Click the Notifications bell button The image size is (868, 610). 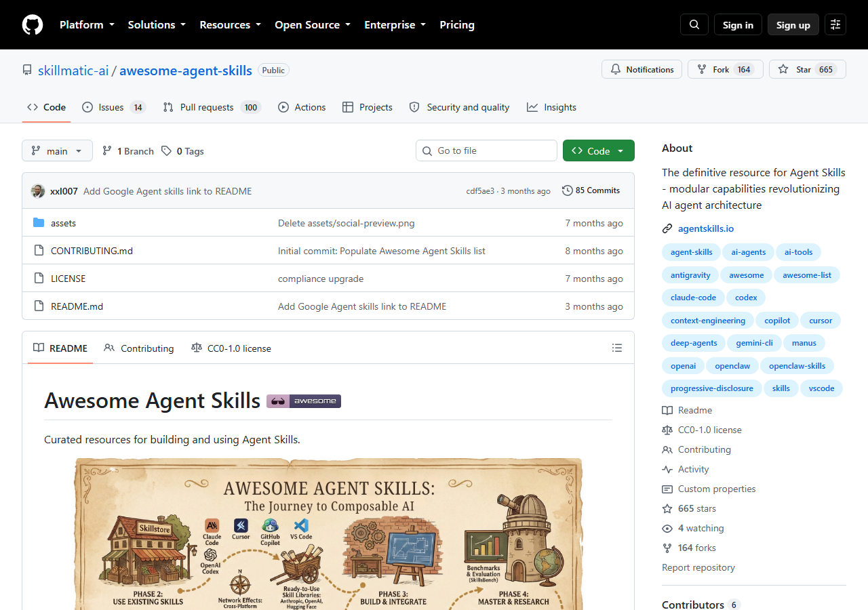(642, 69)
